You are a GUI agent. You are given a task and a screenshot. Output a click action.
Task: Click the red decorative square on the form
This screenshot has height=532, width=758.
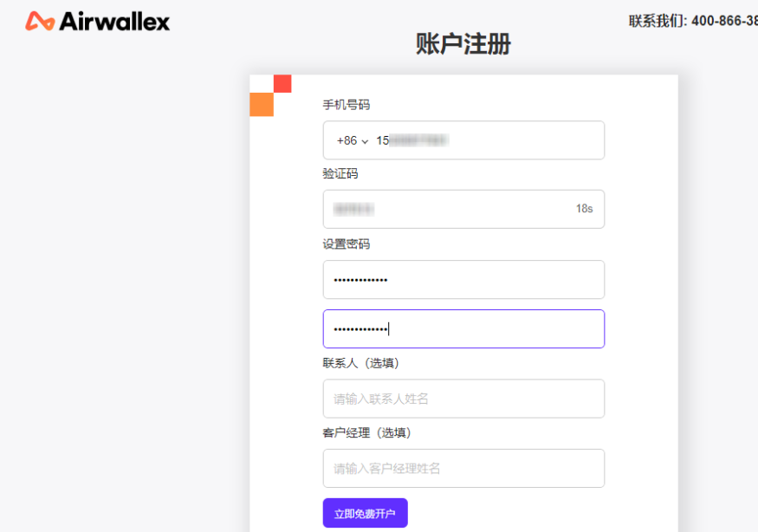tap(282, 83)
